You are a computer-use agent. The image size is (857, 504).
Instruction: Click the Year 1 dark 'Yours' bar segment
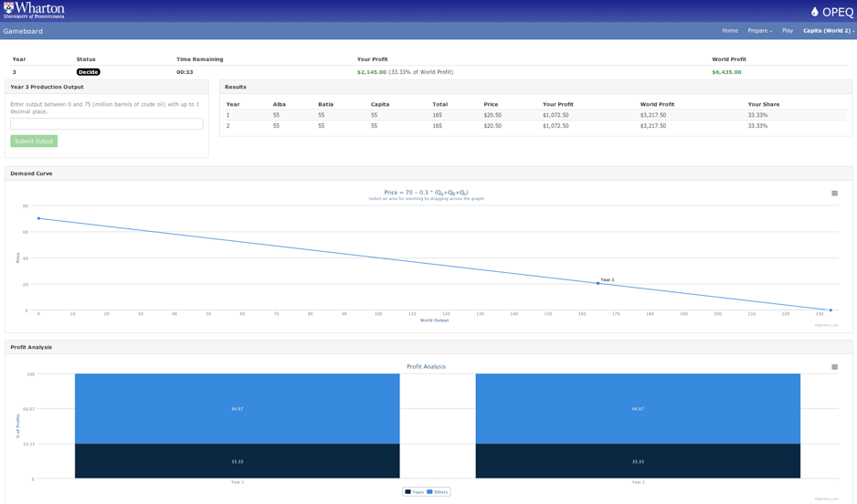tap(237, 461)
